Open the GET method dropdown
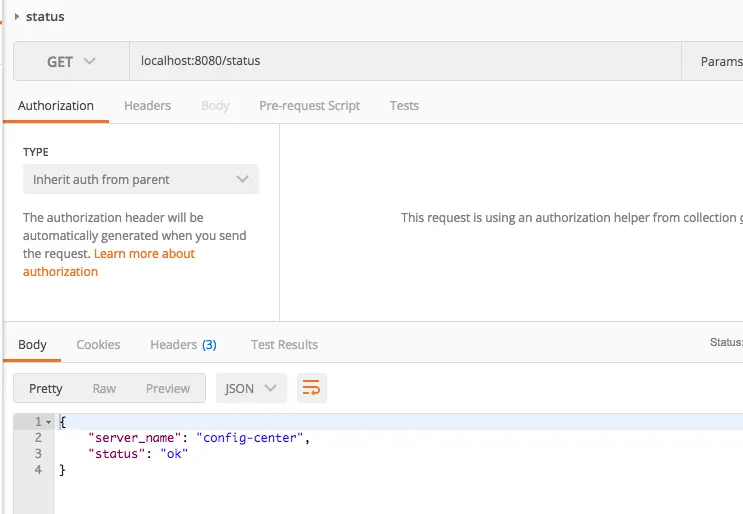Viewport: 743px width, 514px height. [71, 61]
